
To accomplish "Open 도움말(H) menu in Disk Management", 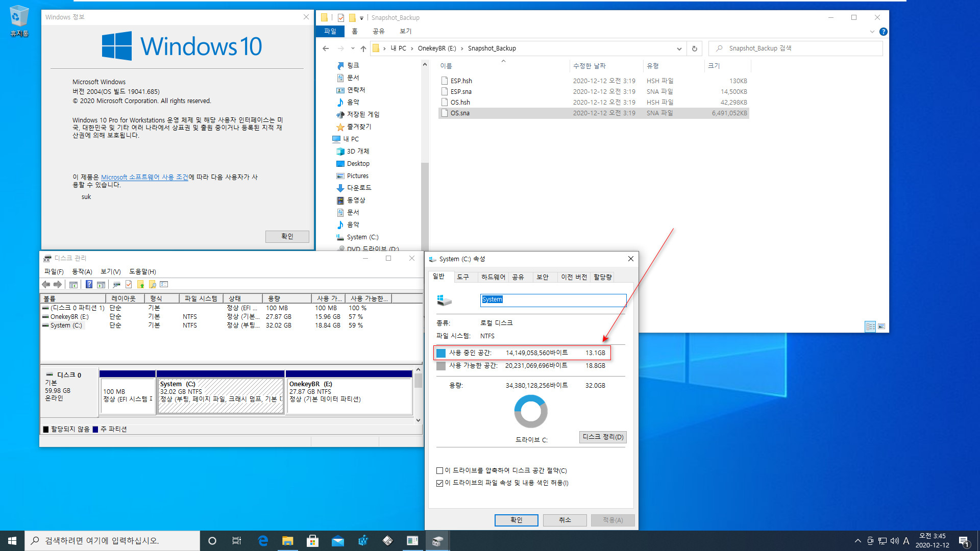I will [142, 271].
